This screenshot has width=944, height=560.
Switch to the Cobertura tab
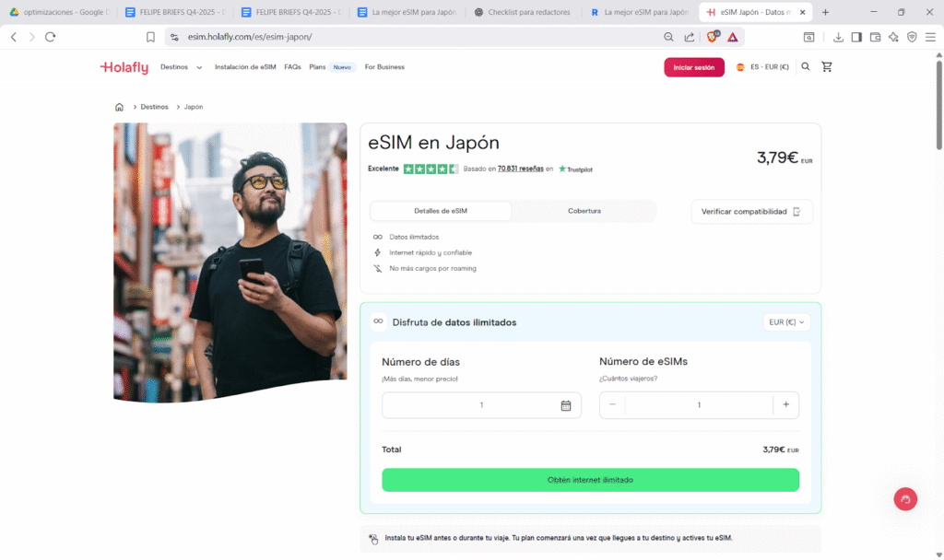(x=584, y=211)
